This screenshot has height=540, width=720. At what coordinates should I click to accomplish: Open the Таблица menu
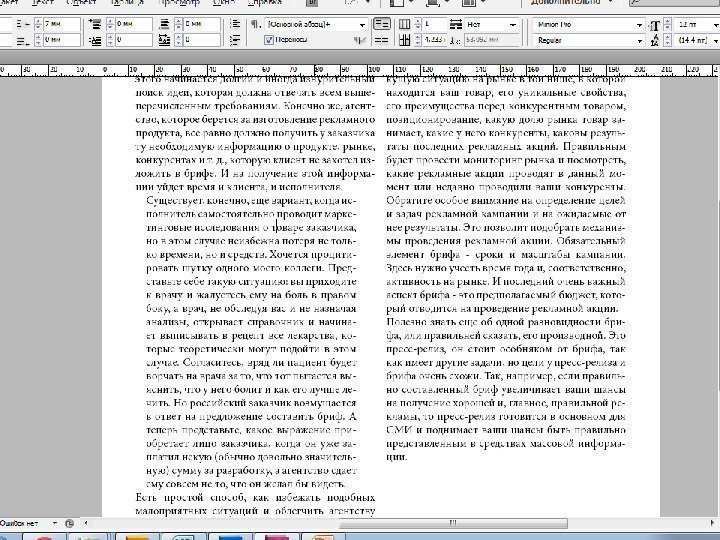[x=127, y=2]
